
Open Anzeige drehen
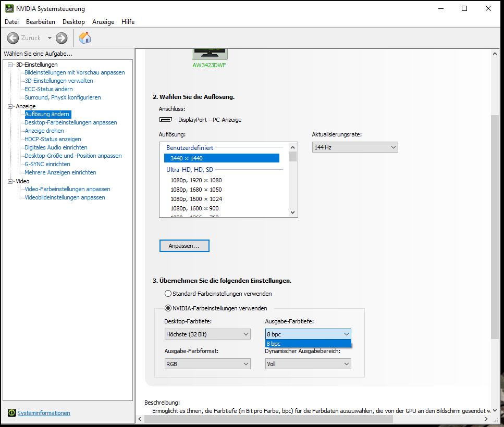tap(44, 131)
